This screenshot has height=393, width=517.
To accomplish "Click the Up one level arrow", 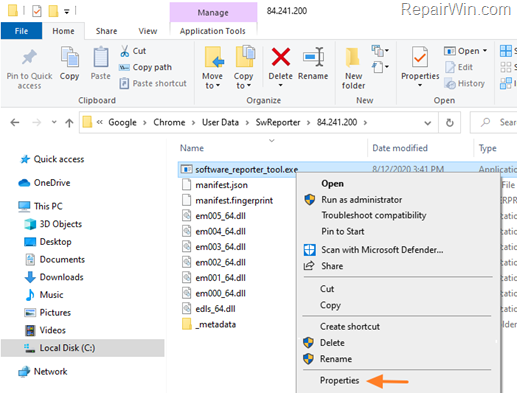I will pos(69,123).
